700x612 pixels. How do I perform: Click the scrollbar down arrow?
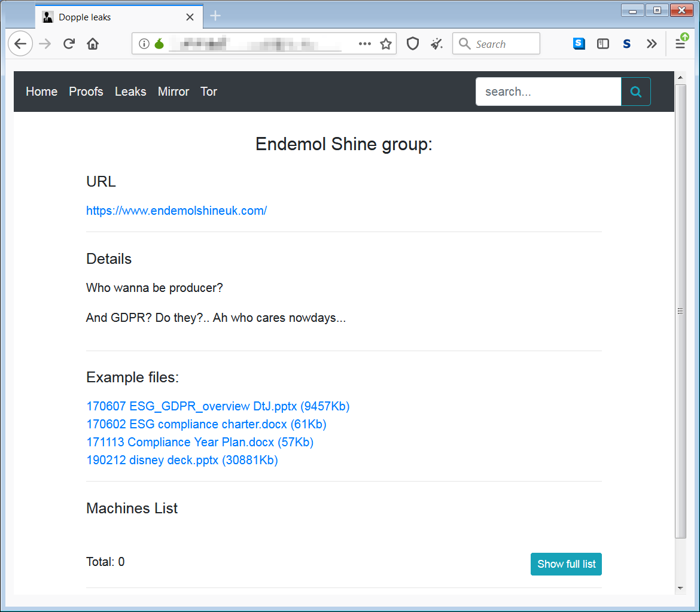coord(680,588)
